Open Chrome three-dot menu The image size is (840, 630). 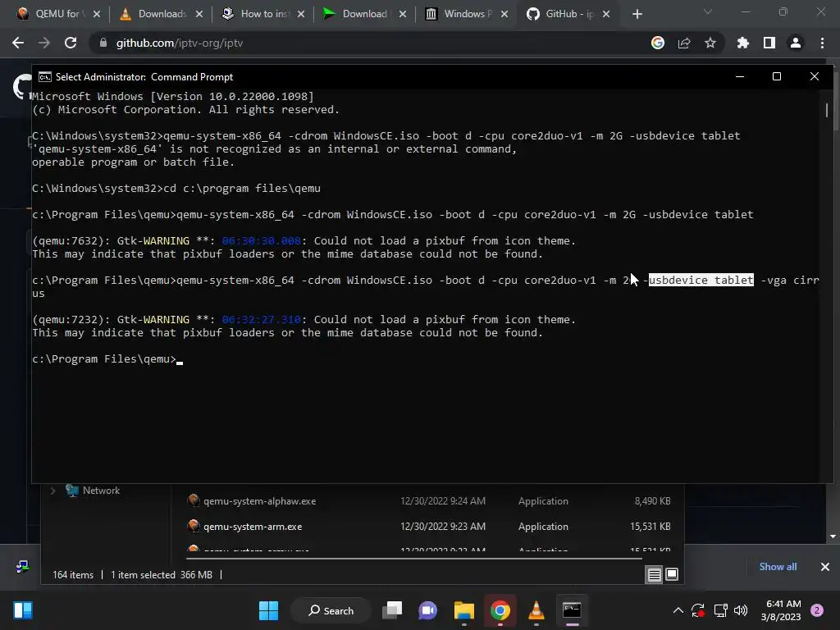click(x=822, y=43)
